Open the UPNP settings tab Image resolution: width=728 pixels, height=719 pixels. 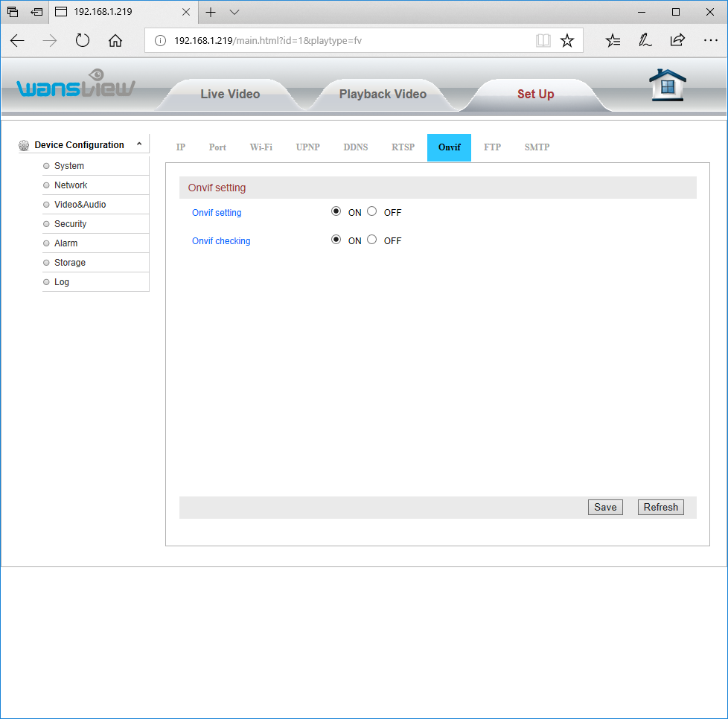tap(308, 147)
